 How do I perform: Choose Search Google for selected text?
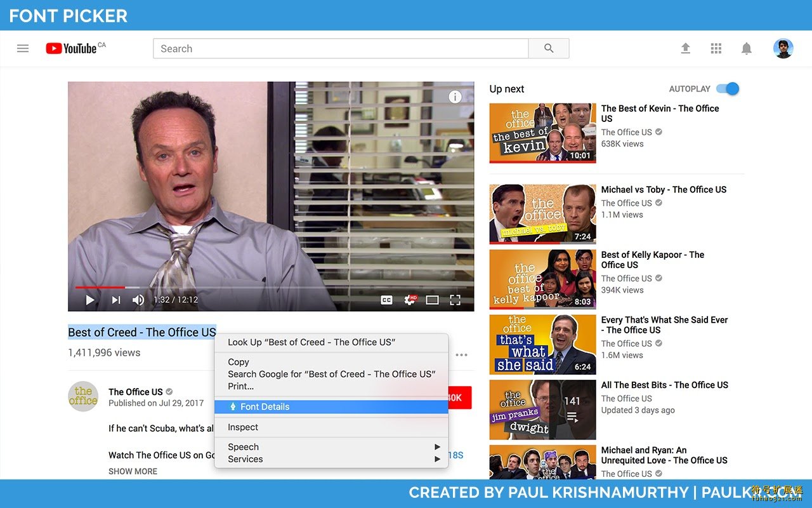tap(331, 374)
